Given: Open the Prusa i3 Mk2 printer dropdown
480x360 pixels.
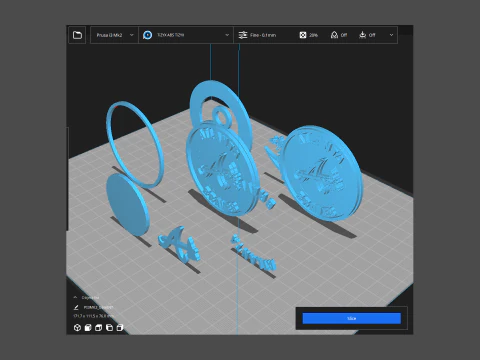Looking at the screenshot, I should [x=114, y=35].
